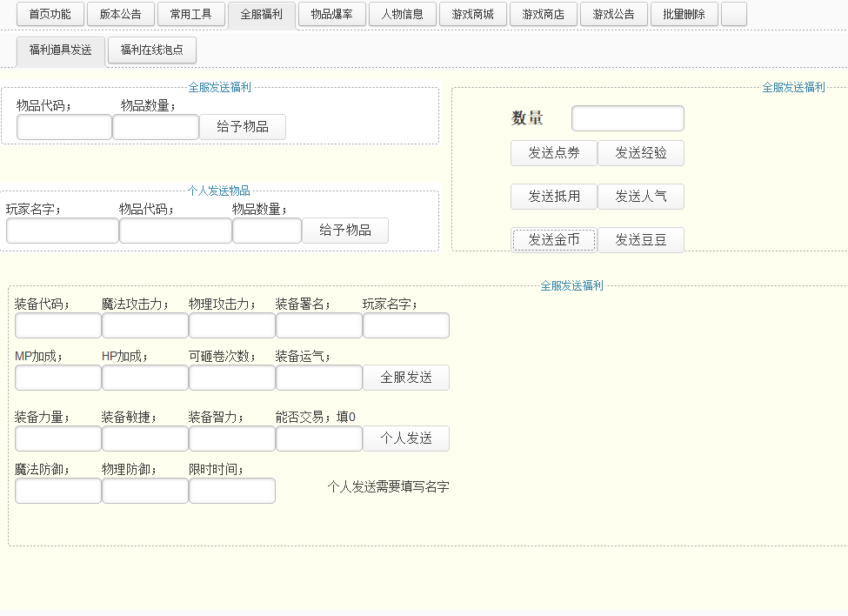Viewport: 848px width, 616px height.
Task: Open the 首页功能 tab
Action: (50, 15)
